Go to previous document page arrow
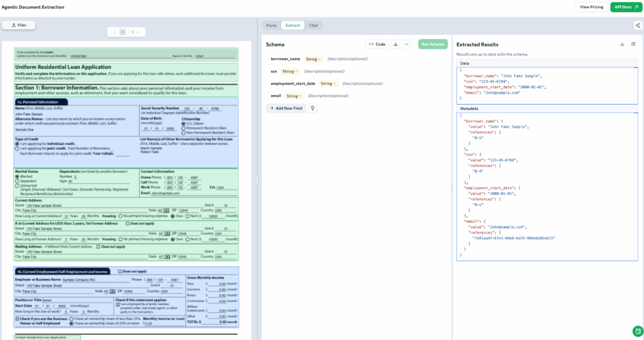Screen dimensions: 644x340 [x=114, y=31]
